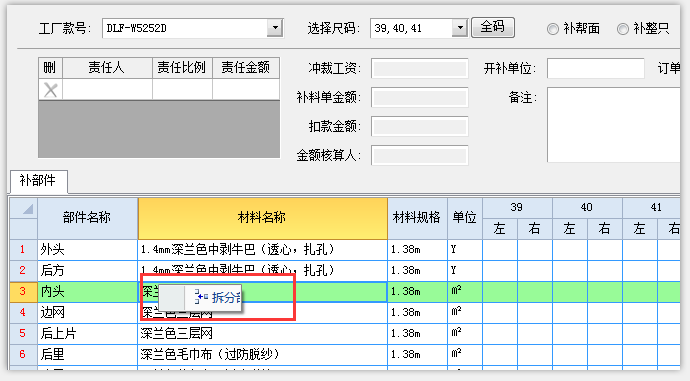
Task: Click the 右 sub-header under size 40
Action: 605,229
